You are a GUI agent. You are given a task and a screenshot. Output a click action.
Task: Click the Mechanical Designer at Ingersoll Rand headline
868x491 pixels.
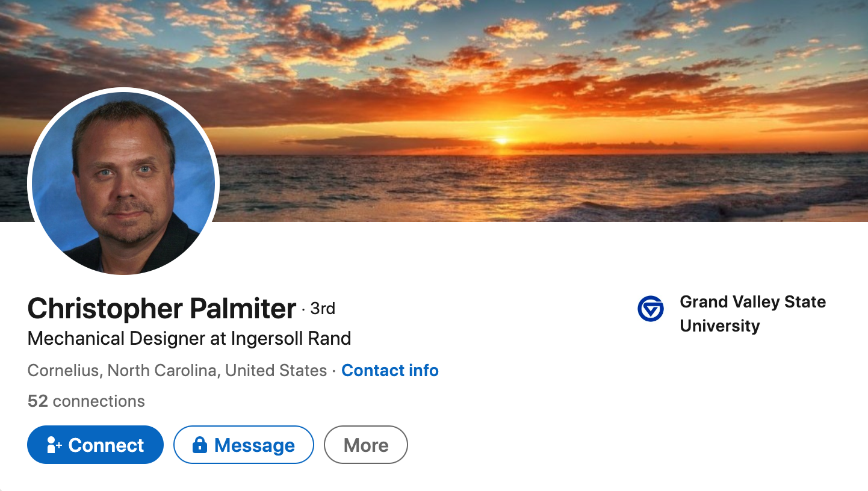point(189,339)
